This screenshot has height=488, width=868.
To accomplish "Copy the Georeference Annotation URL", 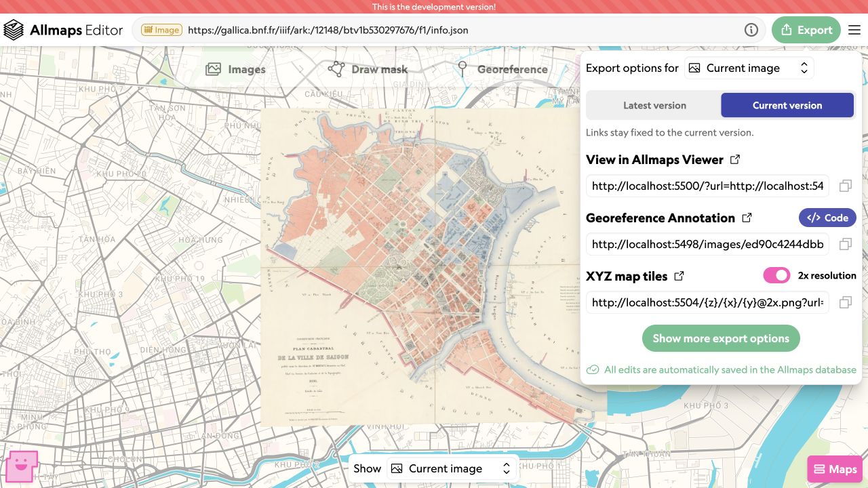I will 846,244.
